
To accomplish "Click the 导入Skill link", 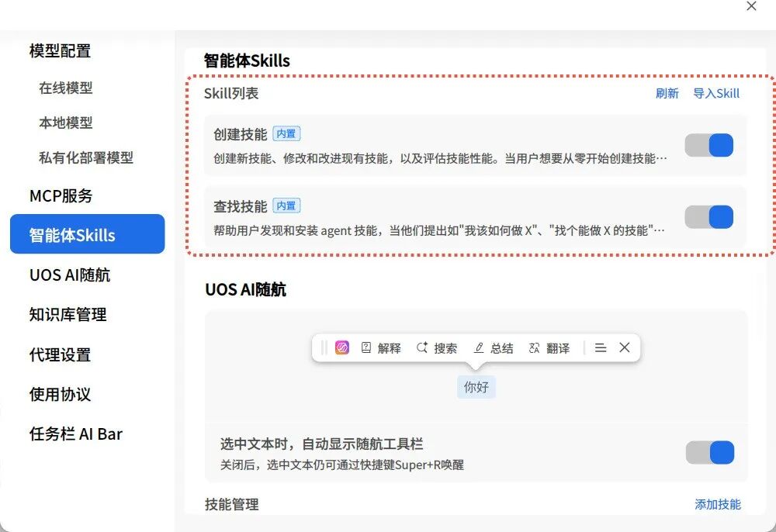I will point(716,94).
